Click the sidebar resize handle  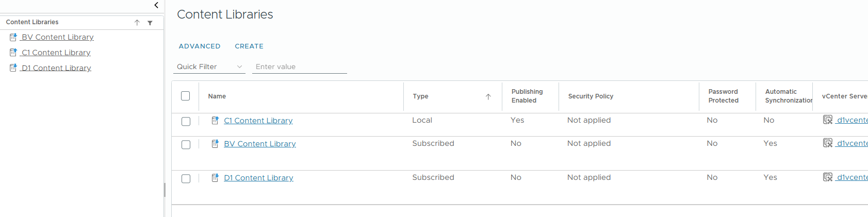pyautogui.click(x=165, y=190)
